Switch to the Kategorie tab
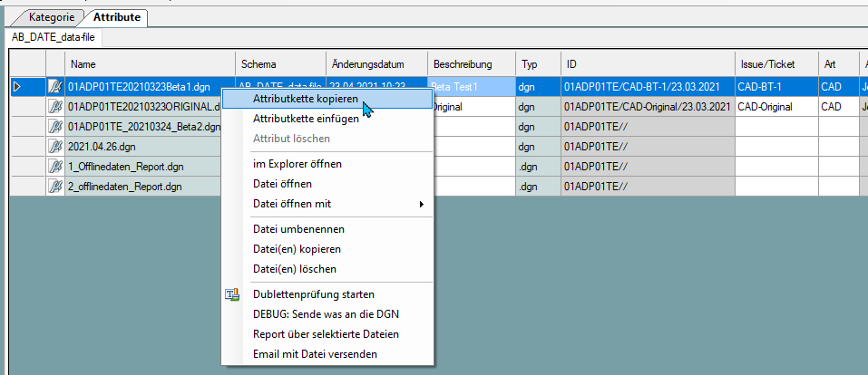The image size is (868, 375). pyautogui.click(x=52, y=17)
